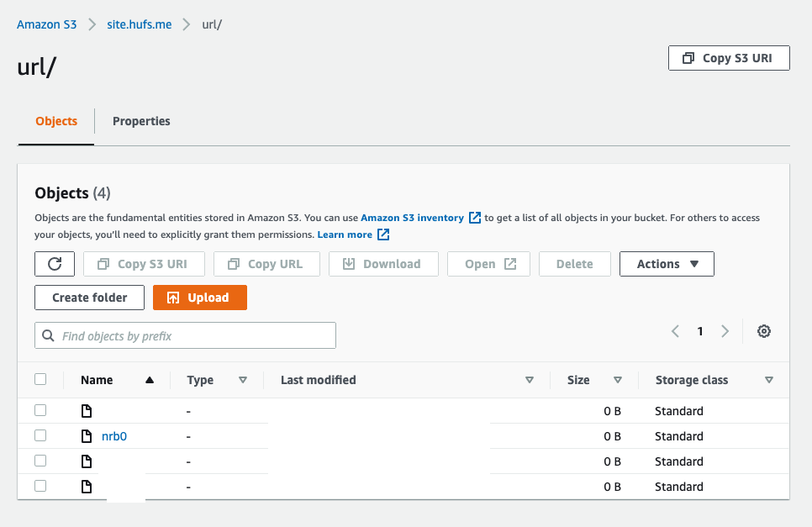This screenshot has width=812, height=527.
Task: Click the Create folder button
Action: point(90,298)
